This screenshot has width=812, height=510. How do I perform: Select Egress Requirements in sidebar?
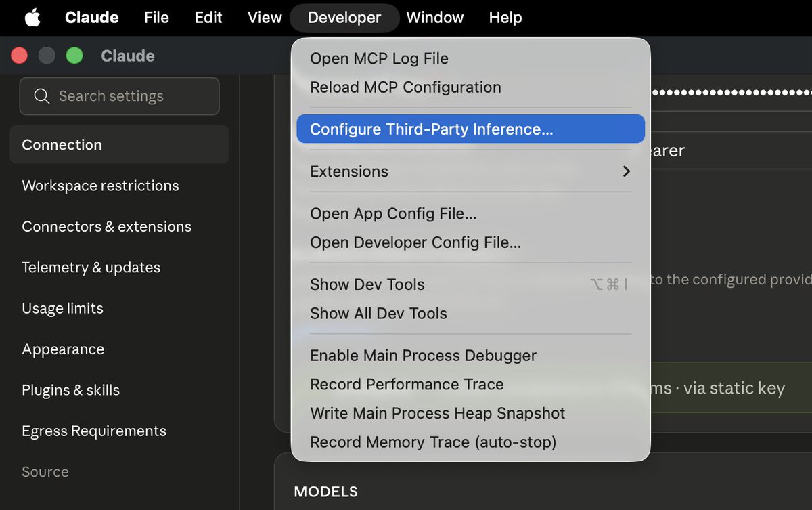[119, 431]
